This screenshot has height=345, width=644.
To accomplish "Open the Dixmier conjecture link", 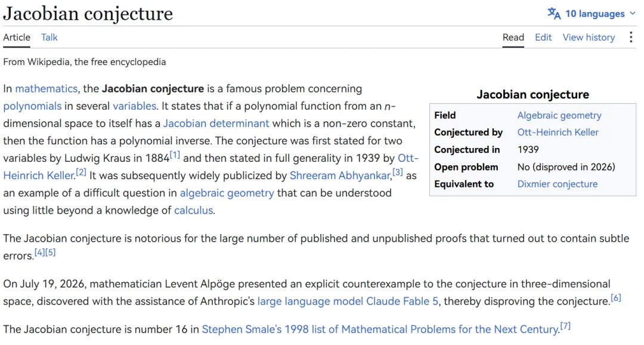I will [558, 184].
